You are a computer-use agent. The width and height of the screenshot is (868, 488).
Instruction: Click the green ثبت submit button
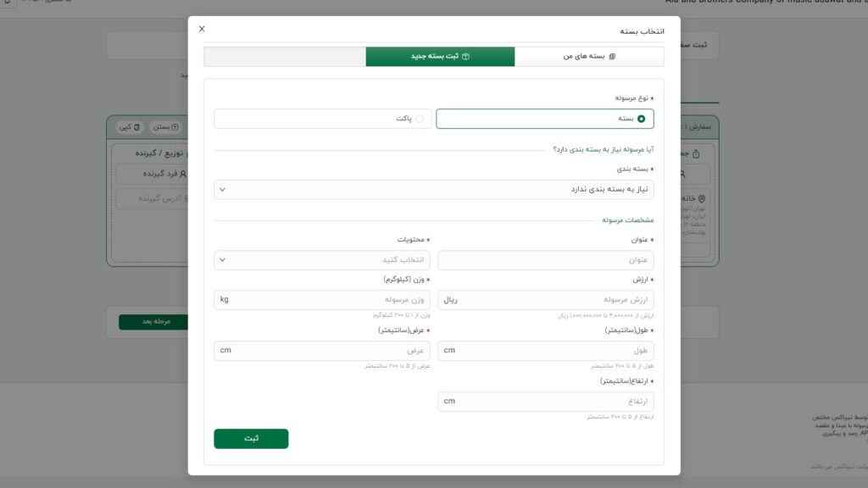[252, 439]
